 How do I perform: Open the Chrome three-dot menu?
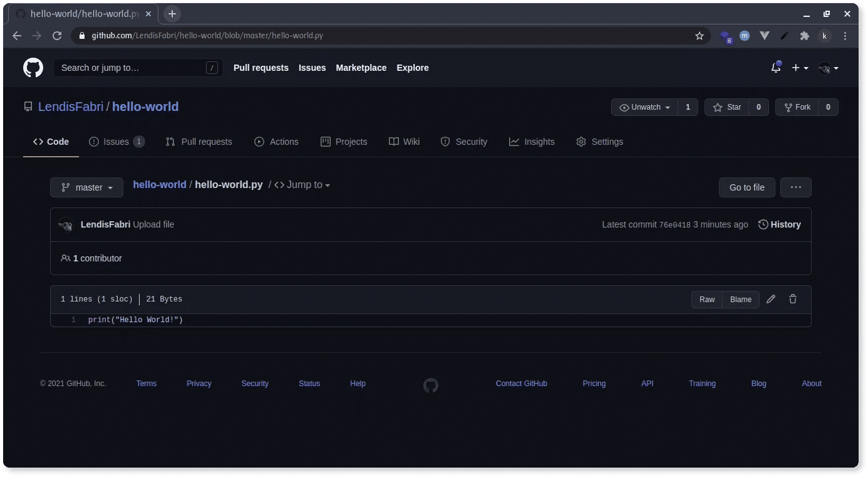coord(845,36)
